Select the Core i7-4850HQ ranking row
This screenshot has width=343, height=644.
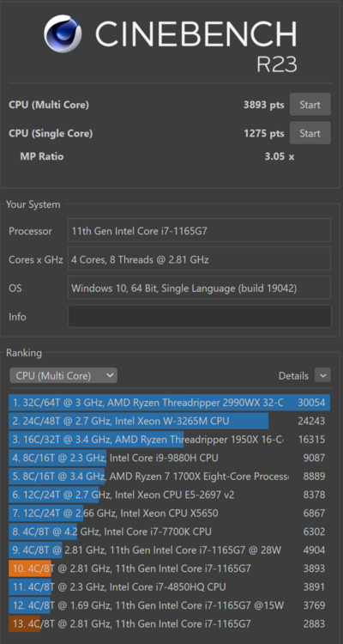(170, 587)
